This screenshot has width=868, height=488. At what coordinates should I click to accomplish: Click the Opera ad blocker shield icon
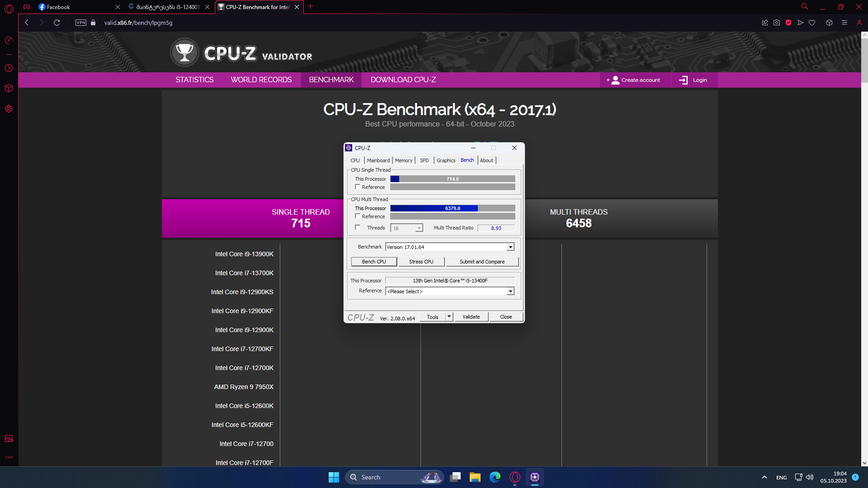pyautogui.click(x=788, y=23)
